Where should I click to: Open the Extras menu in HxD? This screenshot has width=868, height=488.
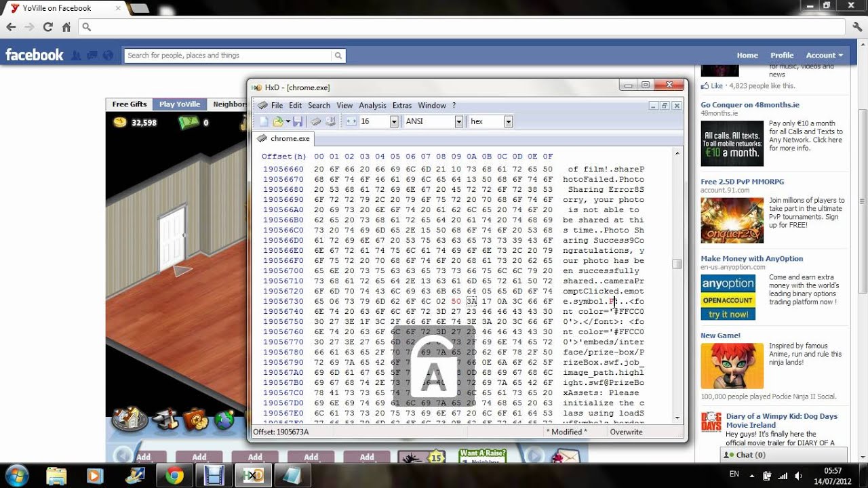402,105
